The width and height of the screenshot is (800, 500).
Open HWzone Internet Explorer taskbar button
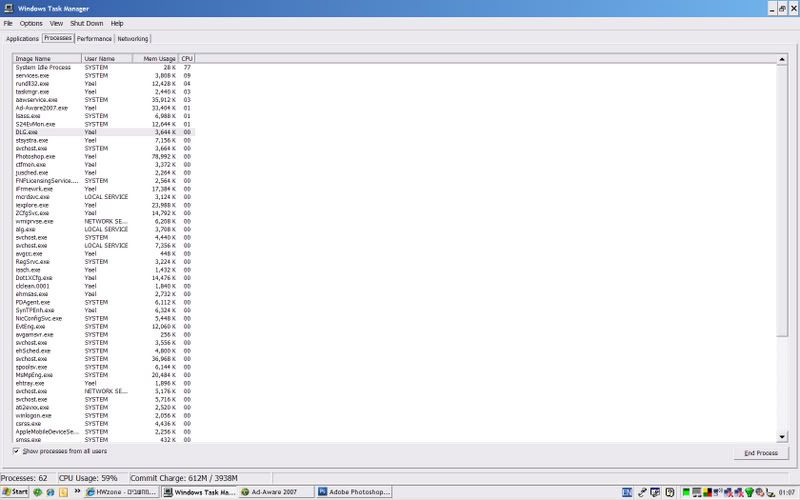pyautogui.click(x=121, y=492)
